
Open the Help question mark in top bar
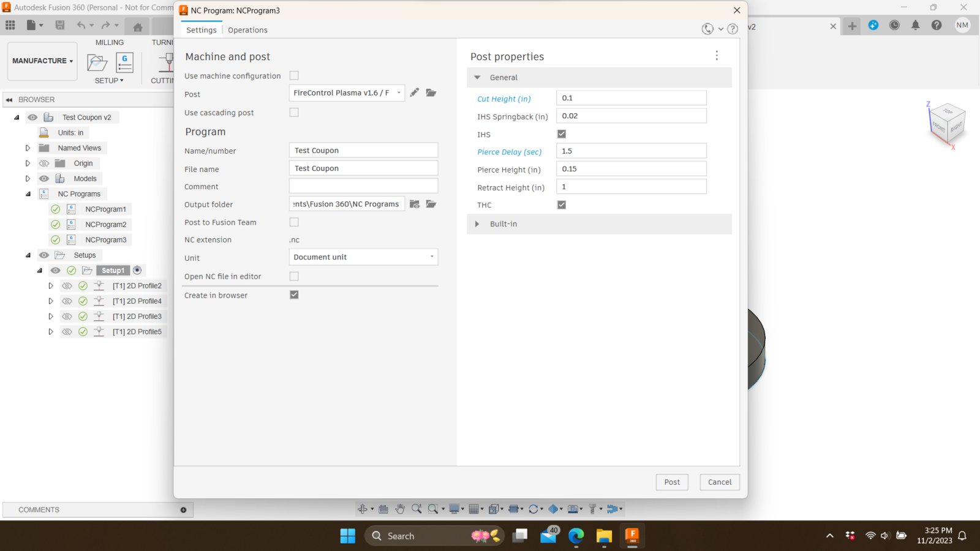(937, 25)
